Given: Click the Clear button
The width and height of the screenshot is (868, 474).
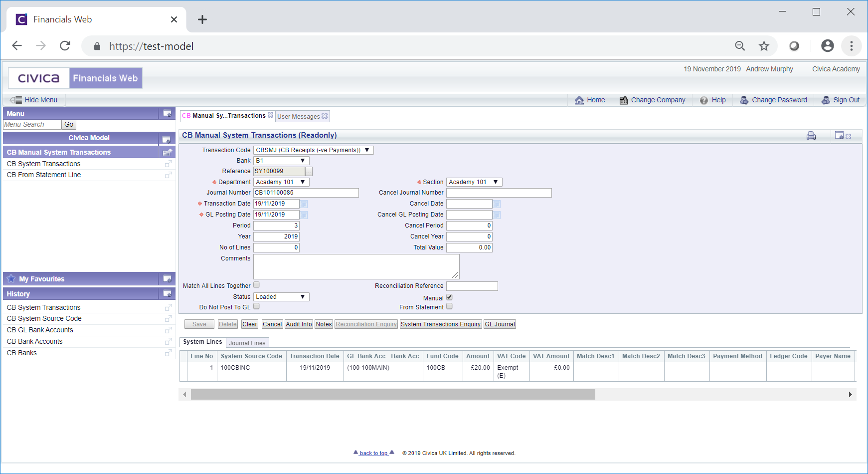Looking at the screenshot, I should pyautogui.click(x=250, y=324).
